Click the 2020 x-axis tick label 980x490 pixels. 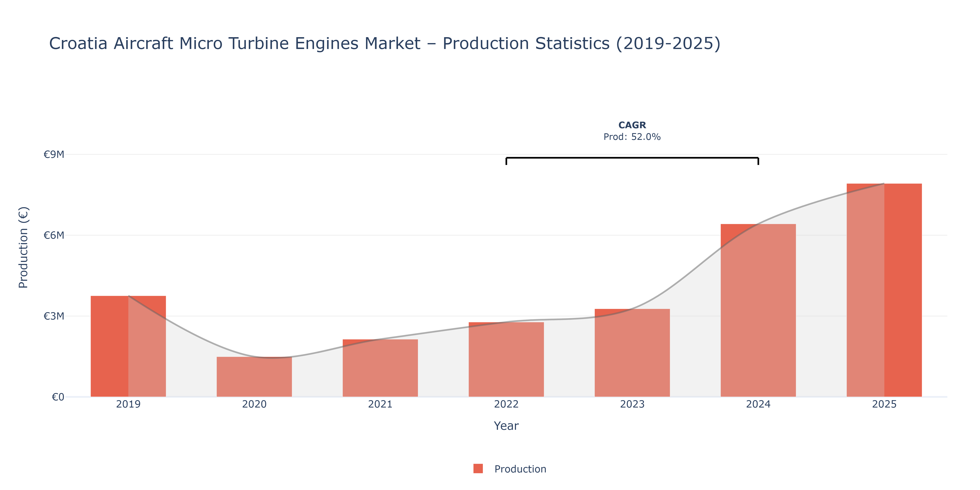[x=254, y=404]
